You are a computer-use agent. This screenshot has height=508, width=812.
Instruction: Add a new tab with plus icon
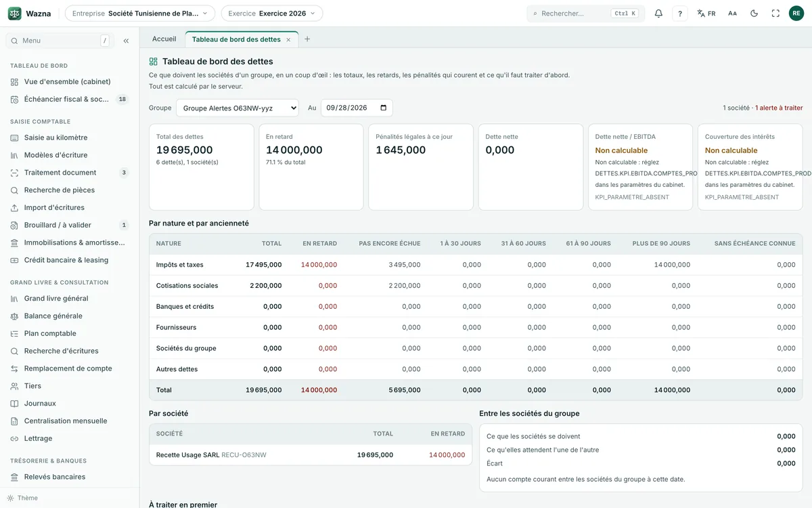click(x=307, y=39)
